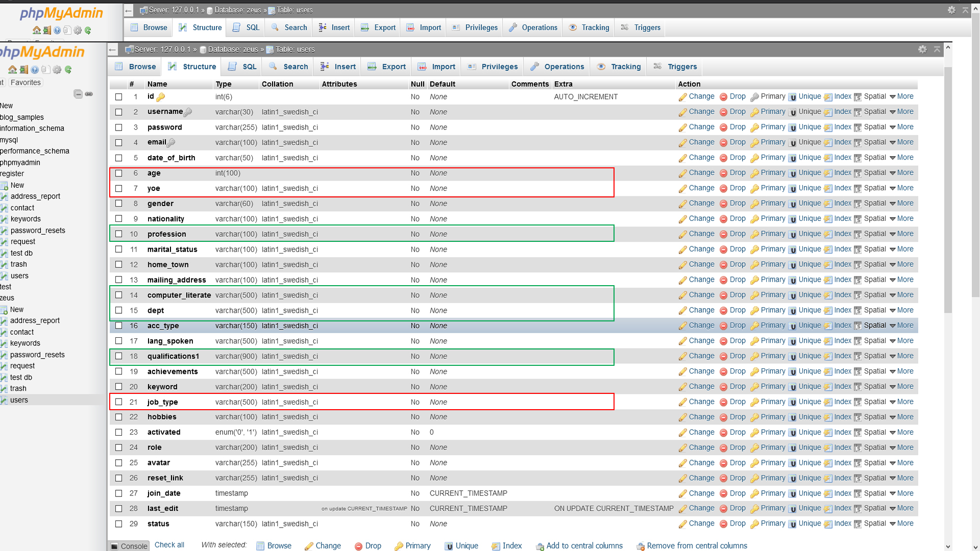Open the highlighted users table under zeus
This screenshot has height=551, width=980.
pyautogui.click(x=19, y=400)
